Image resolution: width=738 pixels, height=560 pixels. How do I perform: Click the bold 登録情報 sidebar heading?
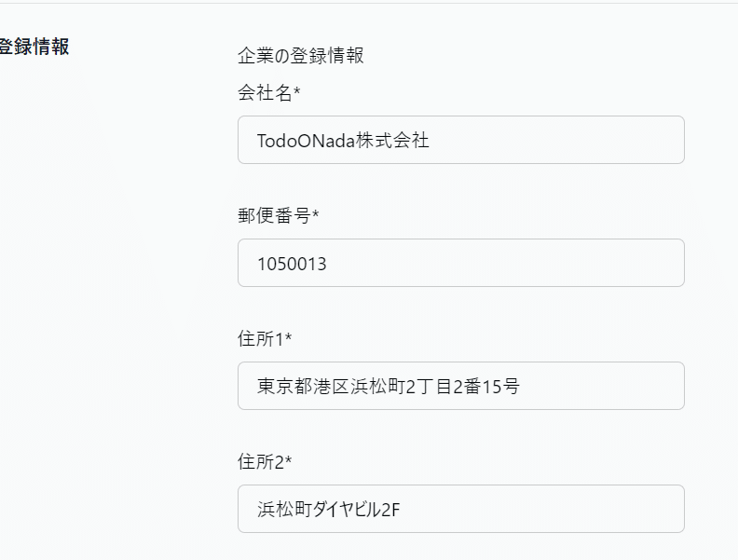click(x=34, y=47)
